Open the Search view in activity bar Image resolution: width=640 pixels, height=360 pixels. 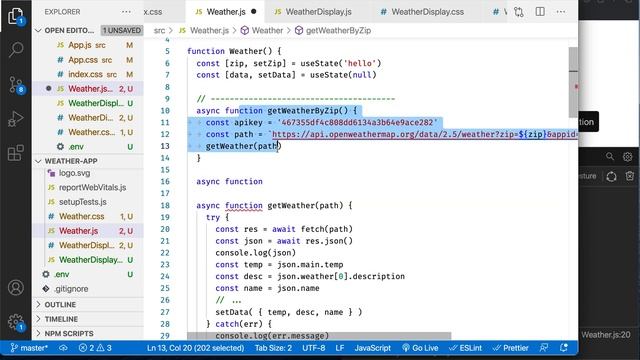16,50
